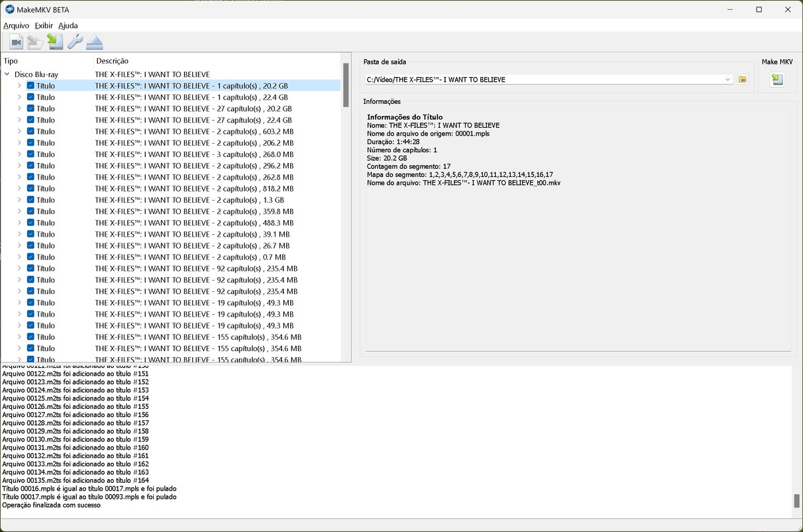Expand the 26.7 MB title node

point(19,245)
